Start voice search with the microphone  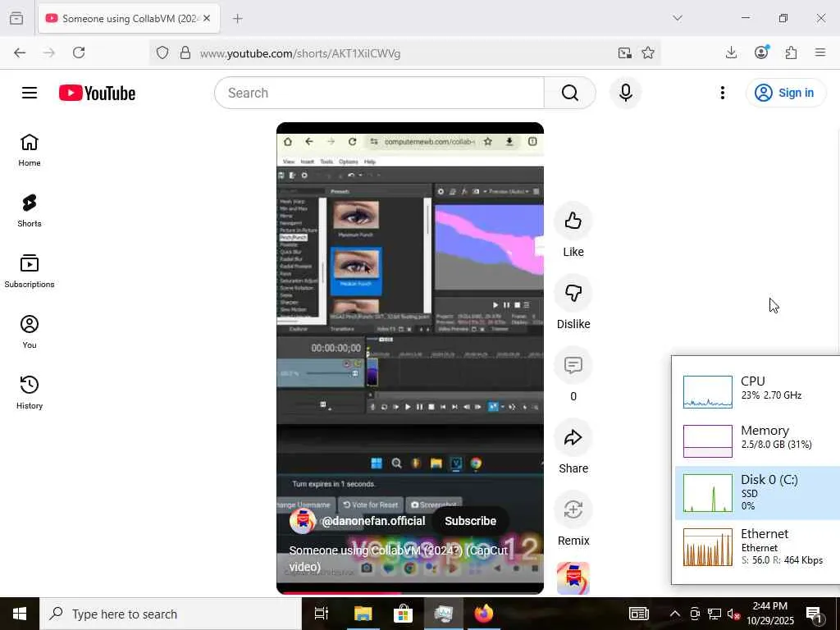click(625, 93)
